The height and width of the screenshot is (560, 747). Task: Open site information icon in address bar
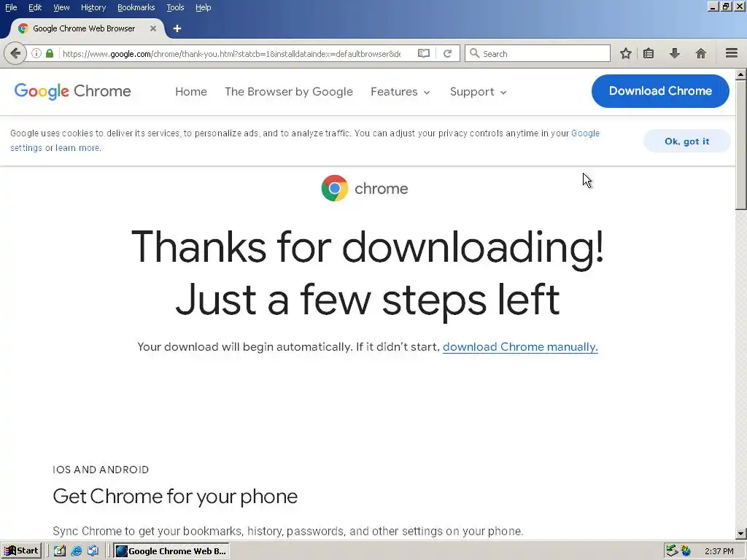click(36, 53)
